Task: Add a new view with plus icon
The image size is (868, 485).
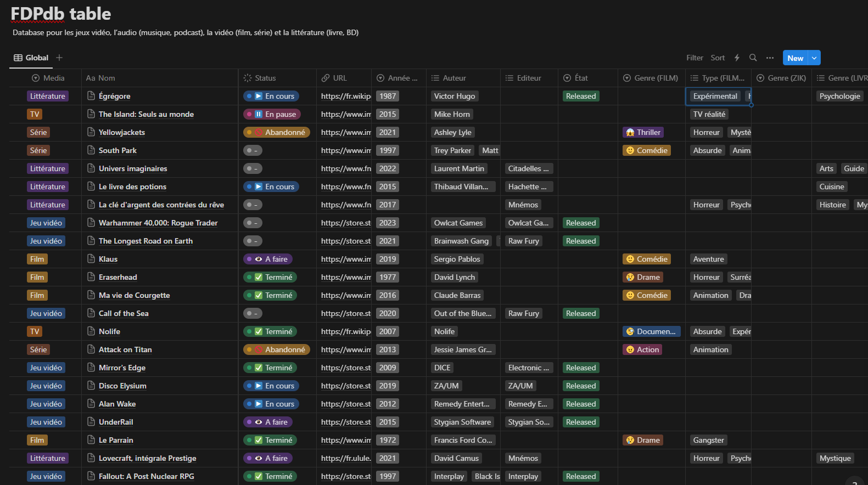Action: 59,58
